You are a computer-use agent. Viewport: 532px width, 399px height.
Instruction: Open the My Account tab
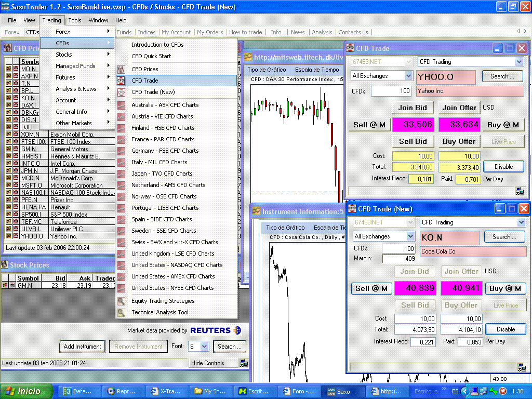pyautogui.click(x=176, y=32)
